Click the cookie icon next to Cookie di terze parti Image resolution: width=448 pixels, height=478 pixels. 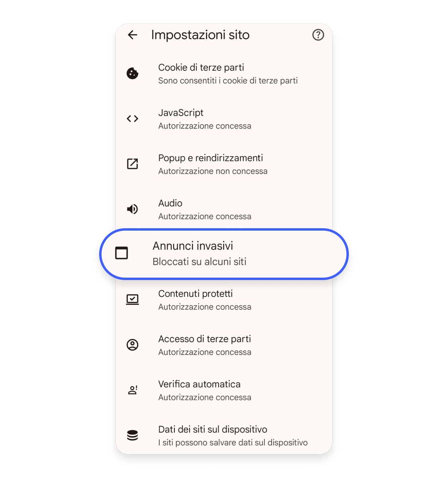coord(133,73)
